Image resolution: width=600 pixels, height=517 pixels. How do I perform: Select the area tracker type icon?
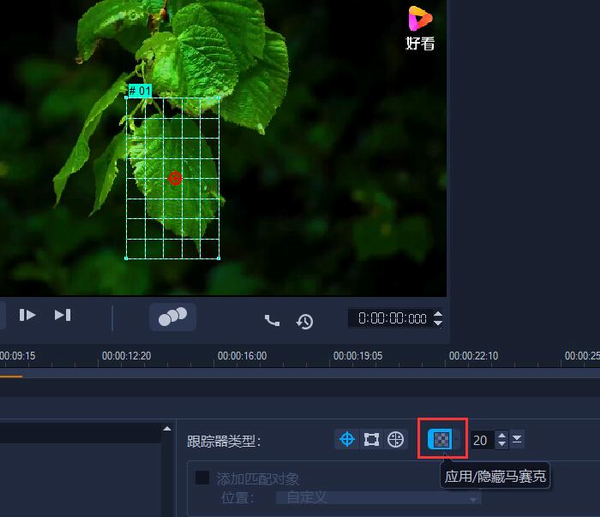tap(371, 439)
